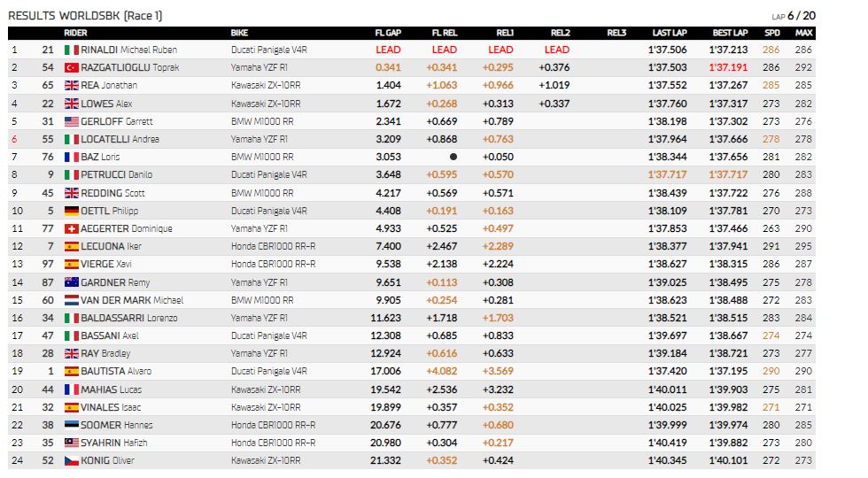Click the Italian flag beside PETRUCCI Danilo
This screenshot has height=478, width=868.
pos(72,174)
